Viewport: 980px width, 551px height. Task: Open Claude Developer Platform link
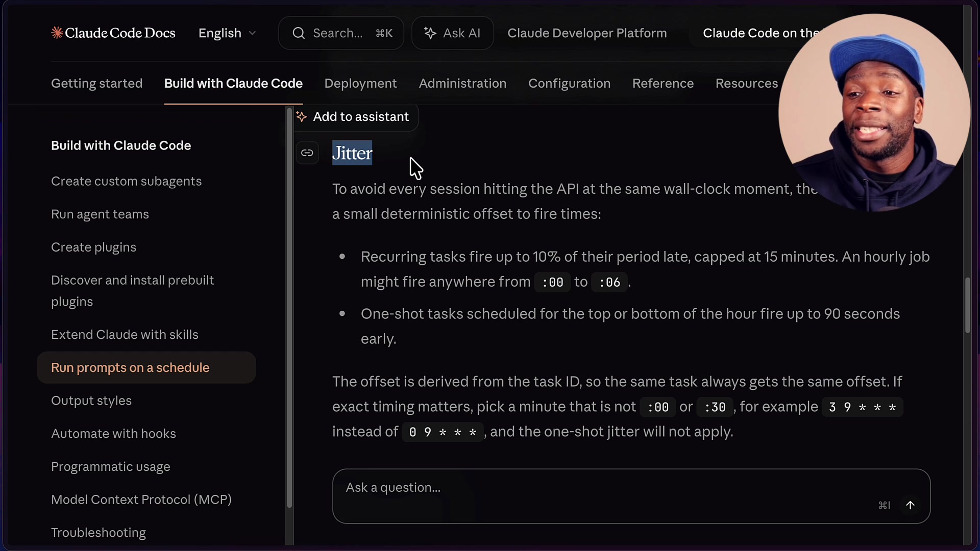click(x=586, y=33)
